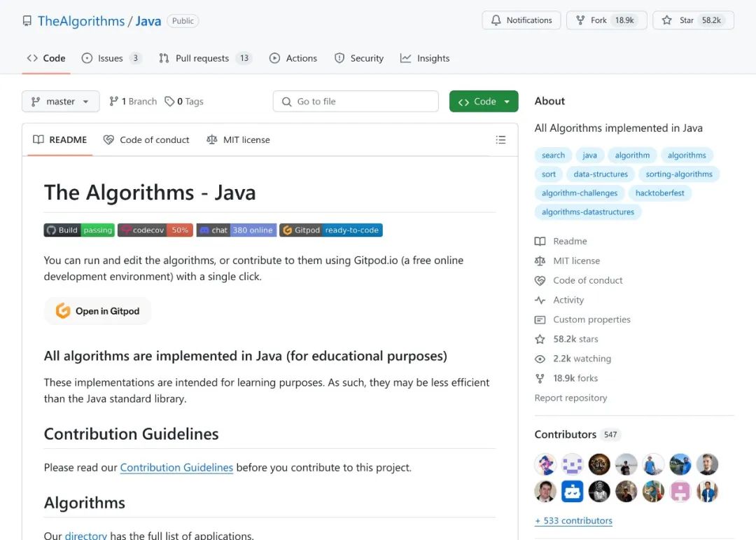Click the repository icon before TheAlgorithms
The width and height of the screenshot is (756, 540).
pyautogui.click(x=27, y=21)
